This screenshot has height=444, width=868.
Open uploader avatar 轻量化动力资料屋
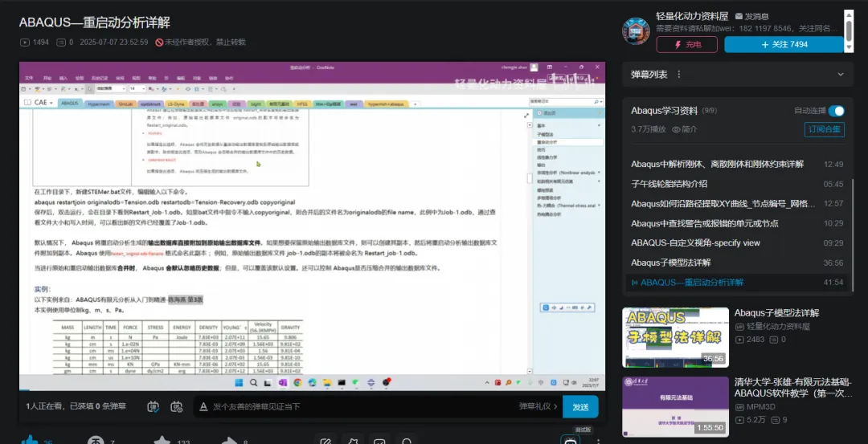click(636, 31)
